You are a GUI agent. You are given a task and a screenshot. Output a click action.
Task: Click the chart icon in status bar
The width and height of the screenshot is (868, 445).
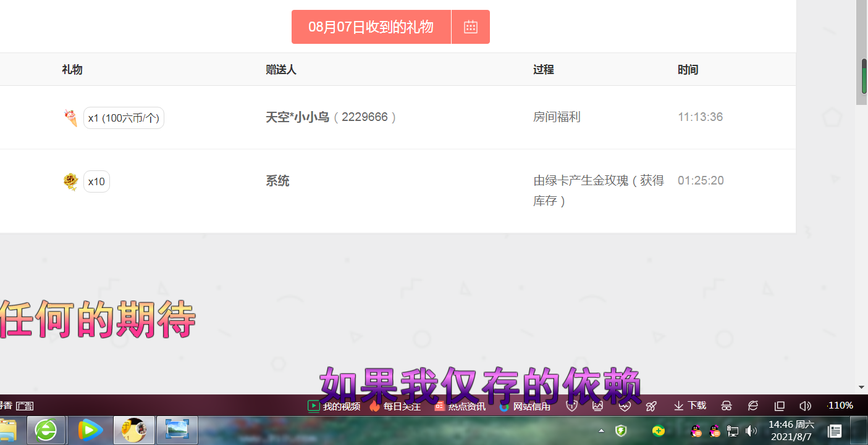597,406
